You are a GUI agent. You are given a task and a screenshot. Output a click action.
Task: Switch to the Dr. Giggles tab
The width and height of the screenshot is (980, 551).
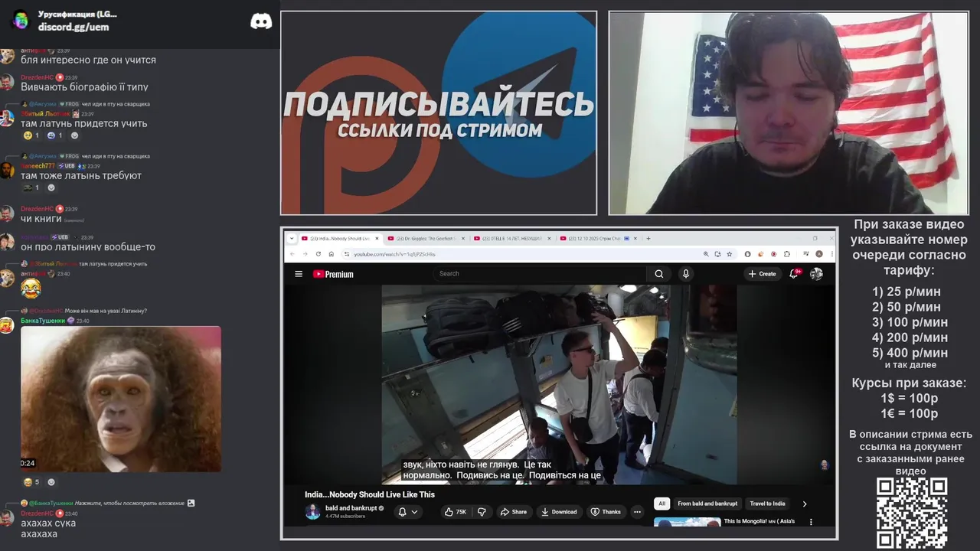click(425, 238)
